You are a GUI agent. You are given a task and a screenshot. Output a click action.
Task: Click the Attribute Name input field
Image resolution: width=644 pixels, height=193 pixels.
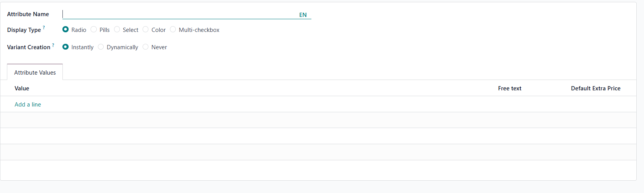click(x=179, y=14)
